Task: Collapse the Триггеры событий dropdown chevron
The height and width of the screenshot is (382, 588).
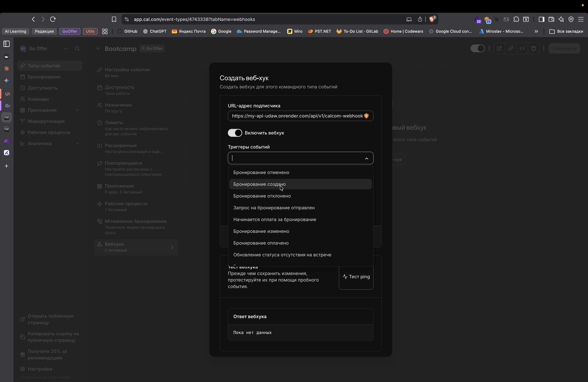Action: point(366,158)
